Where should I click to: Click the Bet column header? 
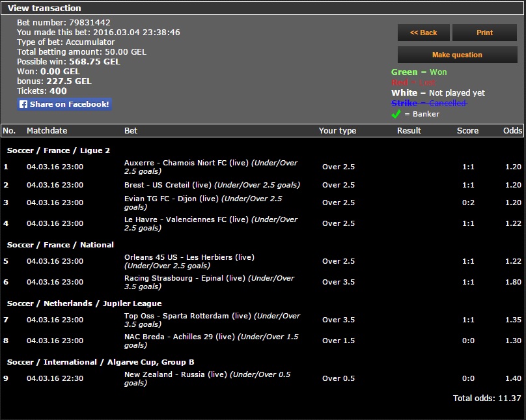coord(131,131)
